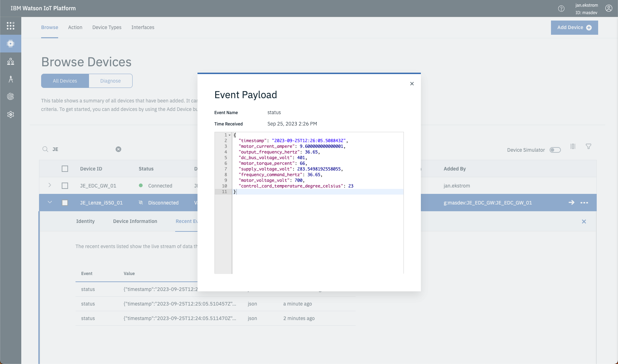Switch to the Interfaces tab

point(143,27)
